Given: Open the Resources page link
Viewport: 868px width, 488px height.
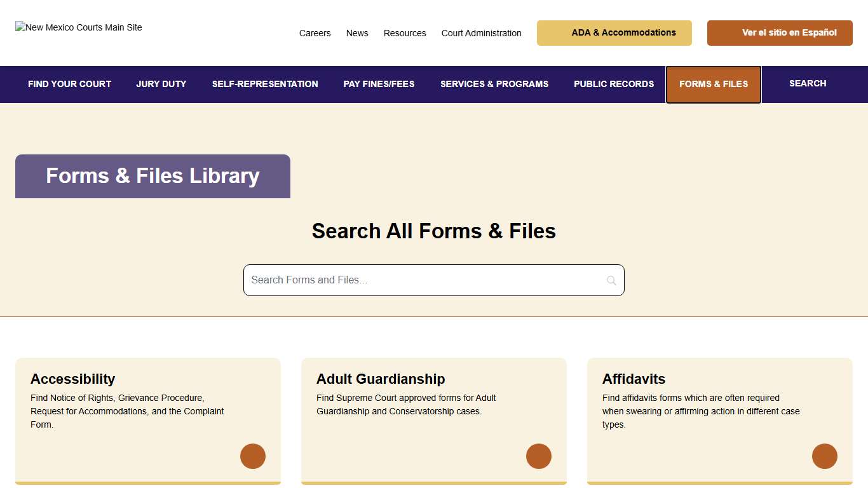Looking at the screenshot, I should 405,33.
